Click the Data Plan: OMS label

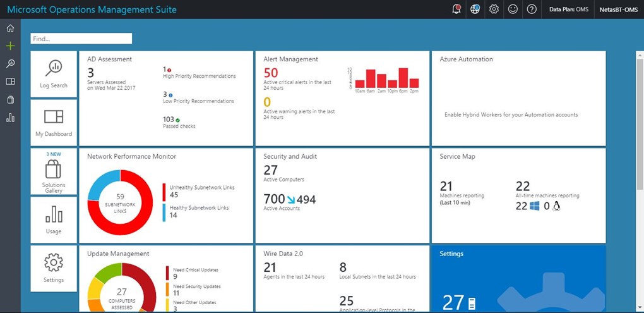[568, 9]
